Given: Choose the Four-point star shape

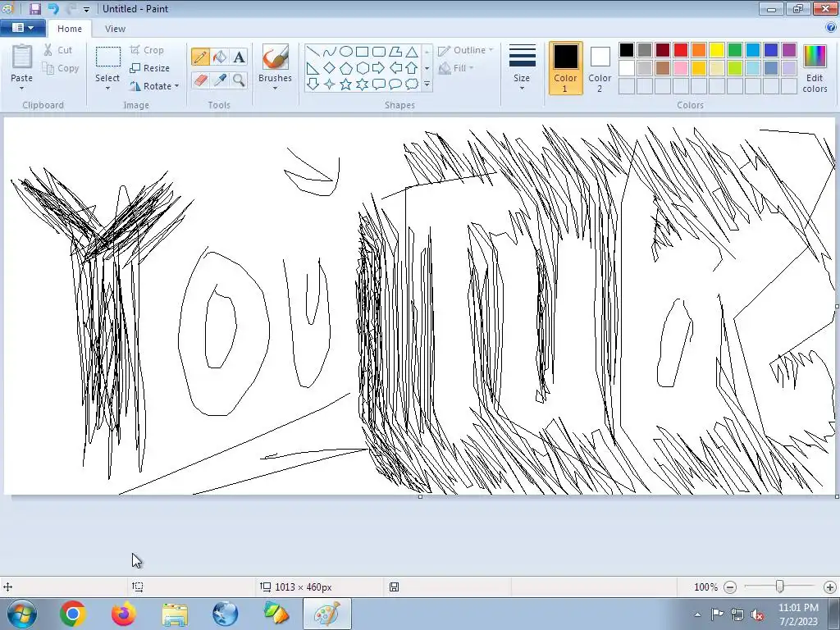Looking at the screenshot, I should pyautogui.click(x=330, y=84).
